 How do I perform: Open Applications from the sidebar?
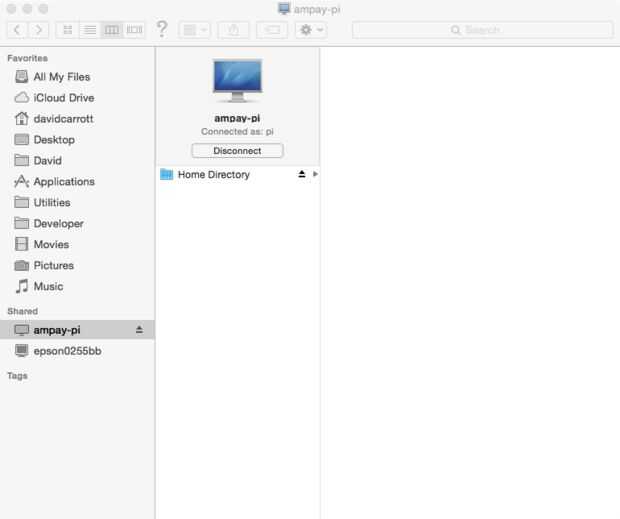tap(77, 181)
